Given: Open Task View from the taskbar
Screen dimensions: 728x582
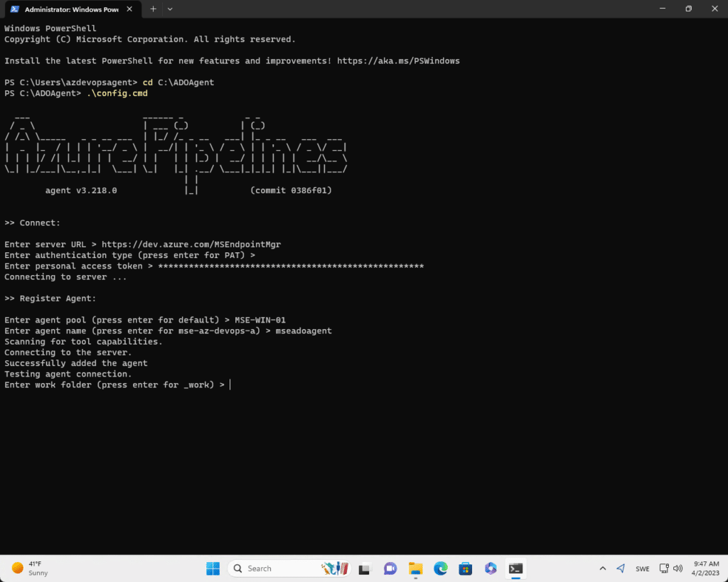Looking at the screenshot, I should (x=365, y=568).
